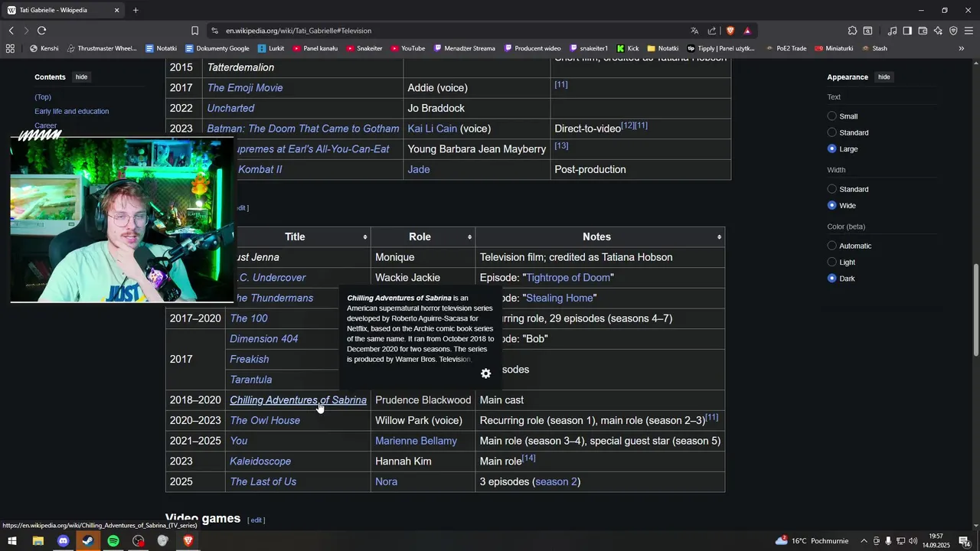
Task: Show hidden system tray icons
Action: [864, 541]
